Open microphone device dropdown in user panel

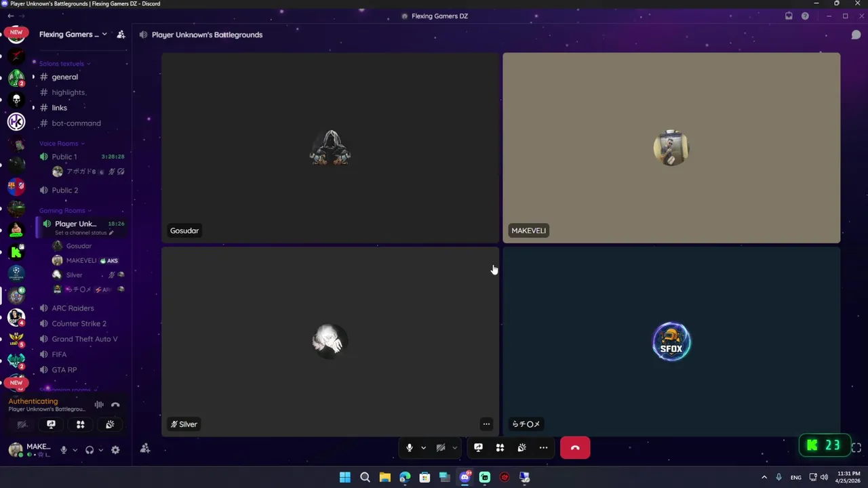[75, 450]
